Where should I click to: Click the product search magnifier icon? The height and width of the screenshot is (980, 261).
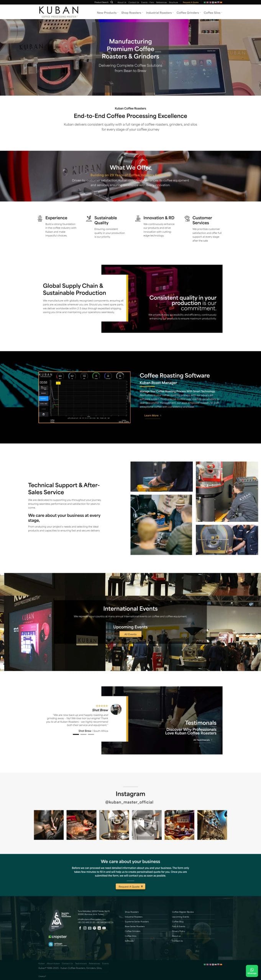point(112,2)
